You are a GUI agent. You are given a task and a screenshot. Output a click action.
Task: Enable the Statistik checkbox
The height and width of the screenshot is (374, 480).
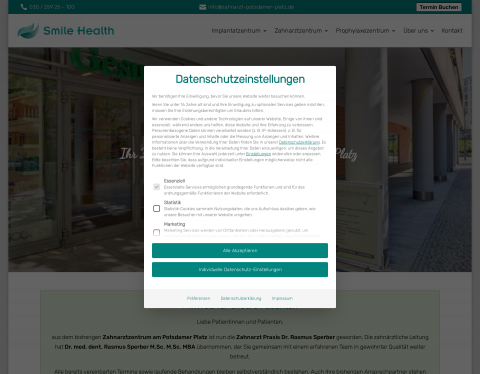pos(156,208)
